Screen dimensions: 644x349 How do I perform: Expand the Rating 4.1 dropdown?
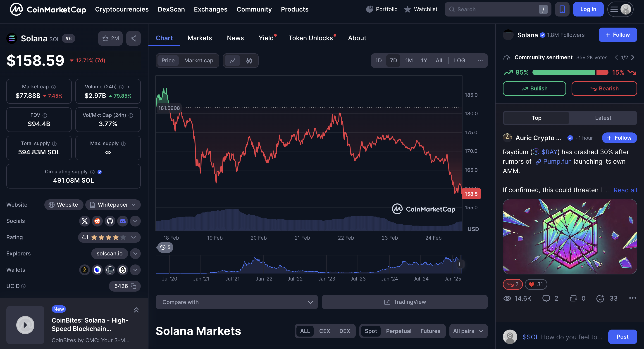pyautogui.click(x=109, y=237)
